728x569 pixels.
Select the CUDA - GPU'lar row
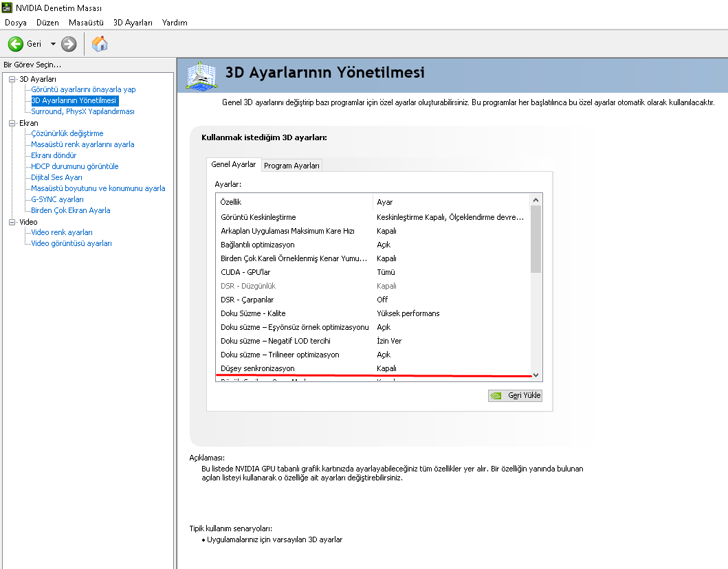(x=373, y=272)
